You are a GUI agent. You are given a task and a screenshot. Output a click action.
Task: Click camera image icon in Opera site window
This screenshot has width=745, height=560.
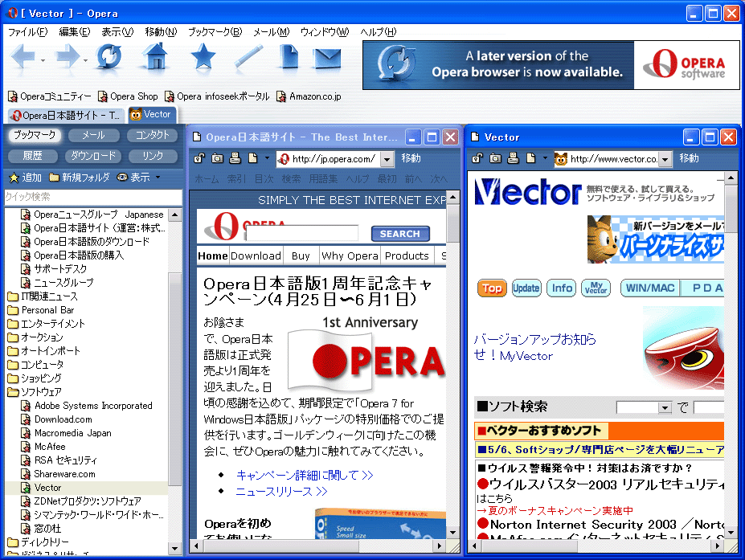coord(217,158)
